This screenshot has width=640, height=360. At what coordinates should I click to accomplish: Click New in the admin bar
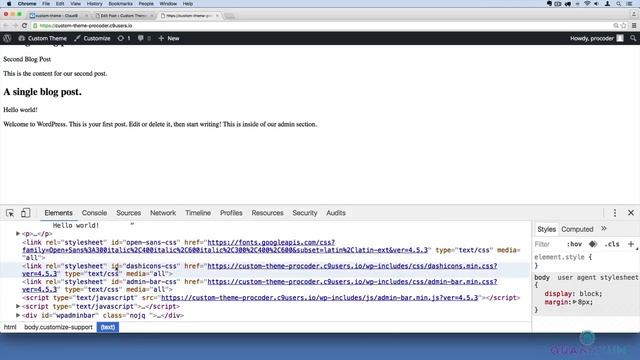(x=169, y=38)
